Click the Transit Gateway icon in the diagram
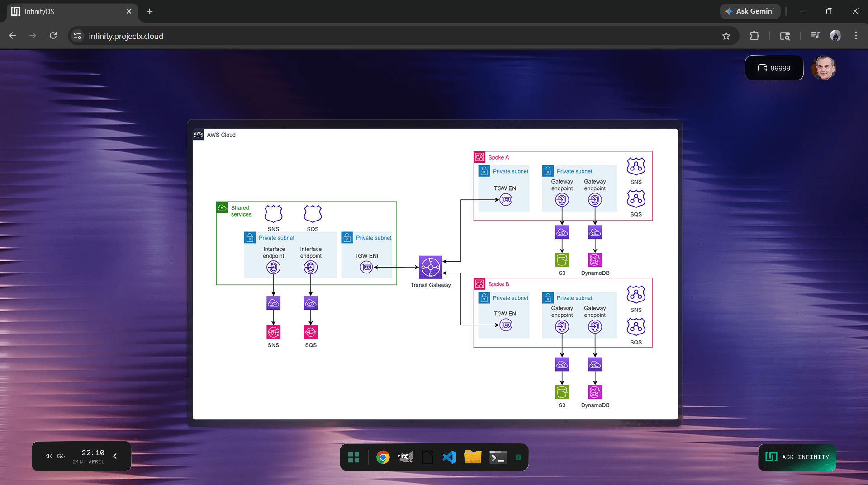Image resolution: width=868 pixels, height=485 pixels. point(431,267)
